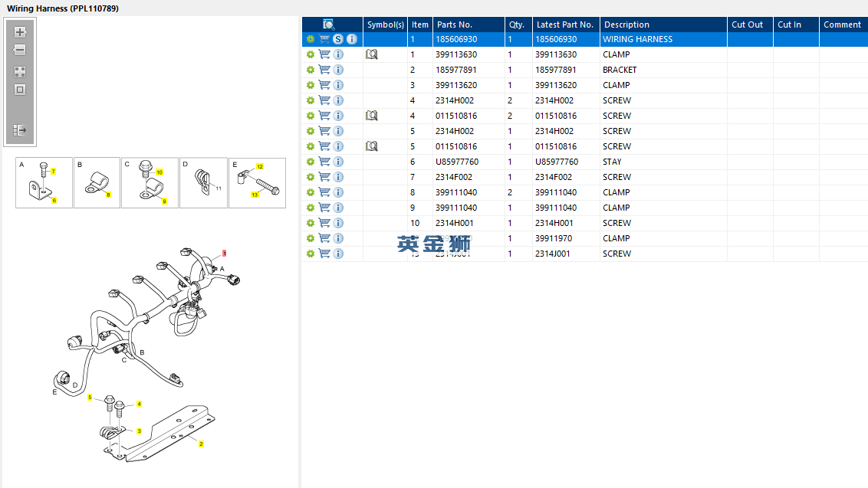Open detail thumbnail D

coord(204,182)
